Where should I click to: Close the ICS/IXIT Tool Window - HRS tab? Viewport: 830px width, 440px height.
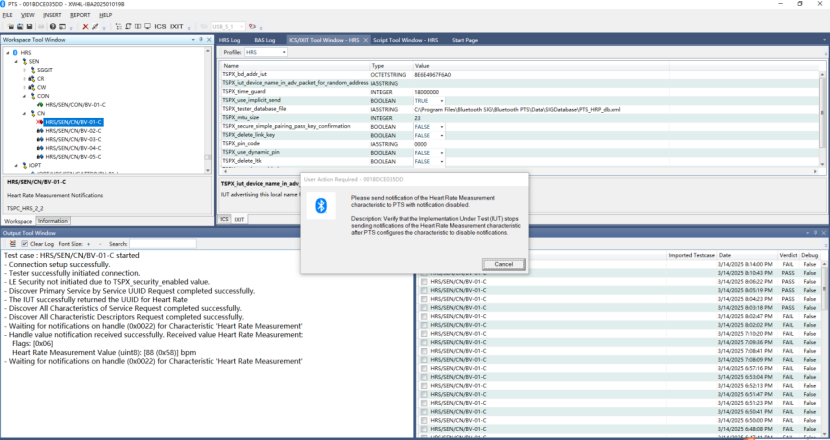366,40
